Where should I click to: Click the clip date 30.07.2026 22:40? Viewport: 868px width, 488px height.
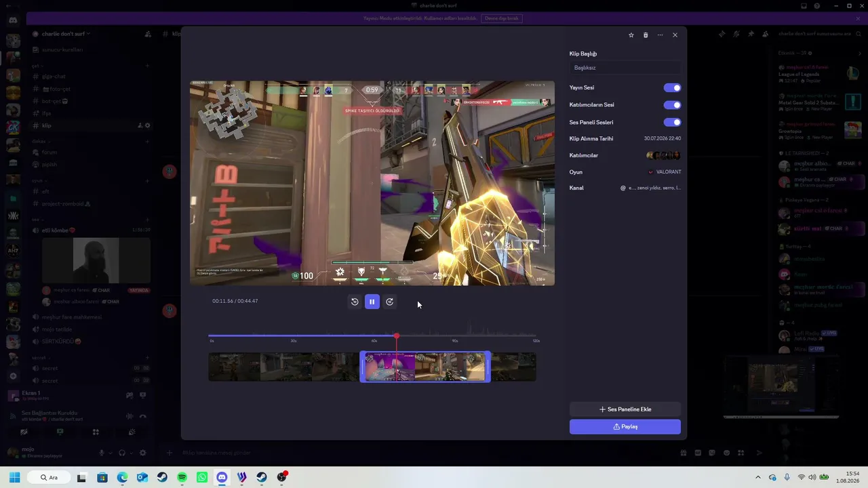pyautogui.click(x=663, y=138)
